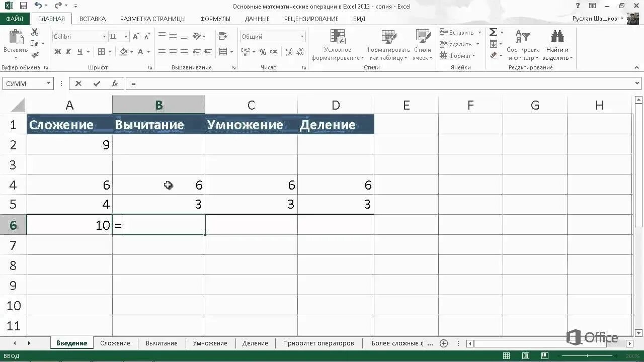Toggle italic К formatting

coord(68,52)
